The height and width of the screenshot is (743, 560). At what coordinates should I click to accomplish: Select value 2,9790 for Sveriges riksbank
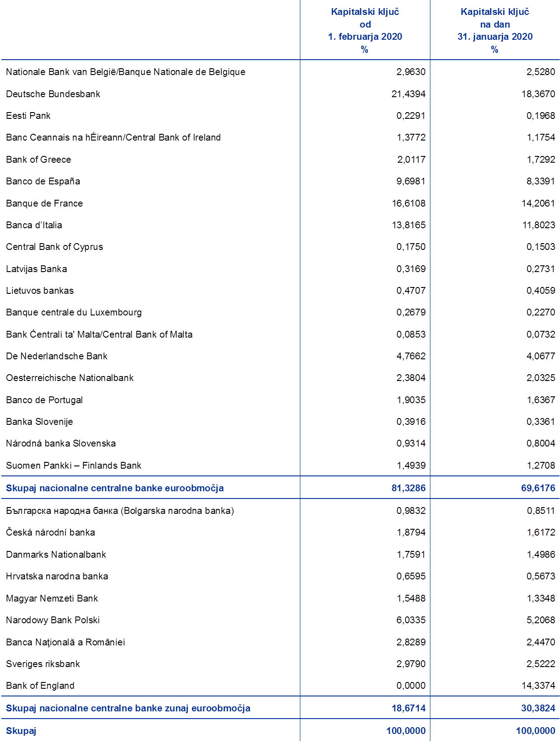pos(411,664)
